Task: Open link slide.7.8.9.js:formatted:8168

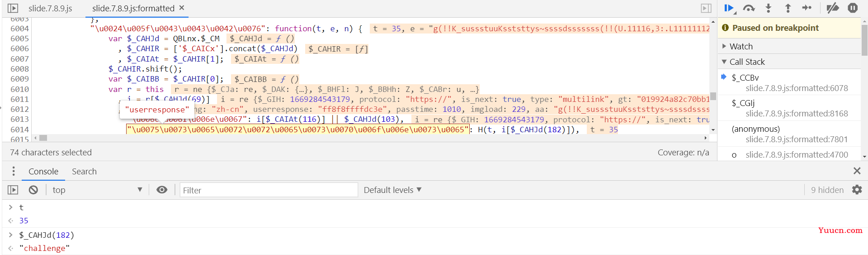Action: [x=797, y=113]
